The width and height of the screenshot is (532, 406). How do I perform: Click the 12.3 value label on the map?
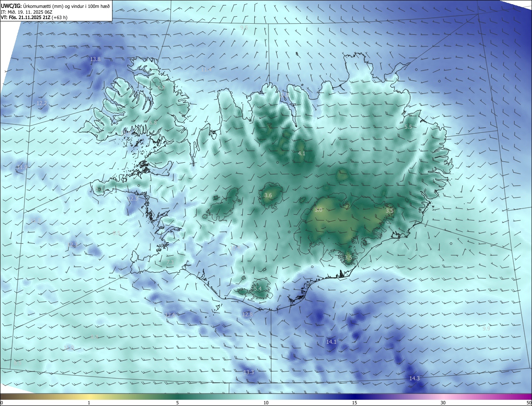pyautogui.click(x=133, y=199)
